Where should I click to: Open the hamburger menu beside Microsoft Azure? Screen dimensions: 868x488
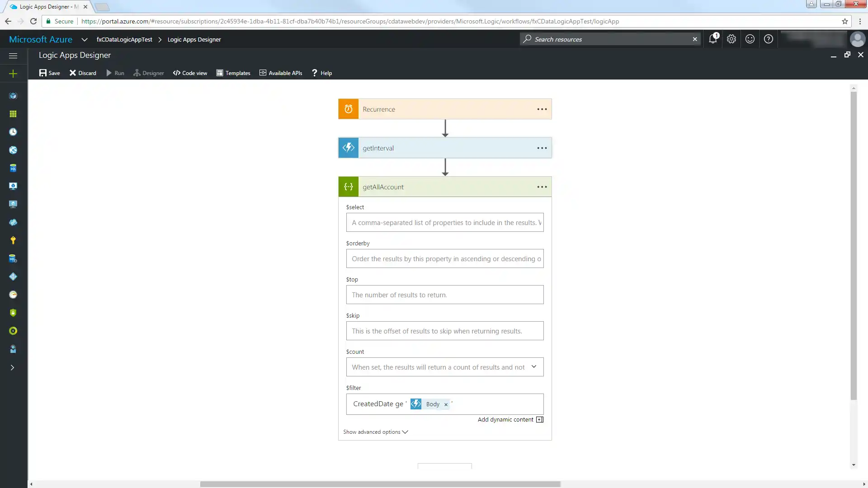click(13, 55)
